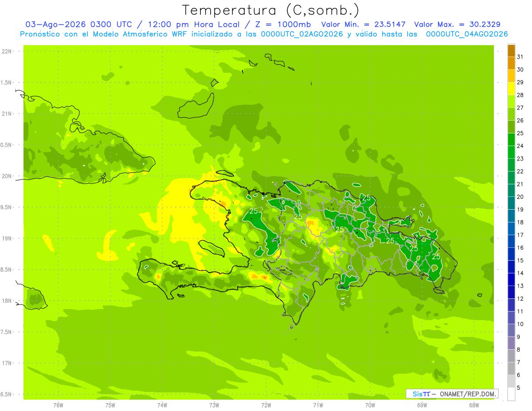
Task: Click the color bar segment between 28 and 29
Action: coord(511,89)
